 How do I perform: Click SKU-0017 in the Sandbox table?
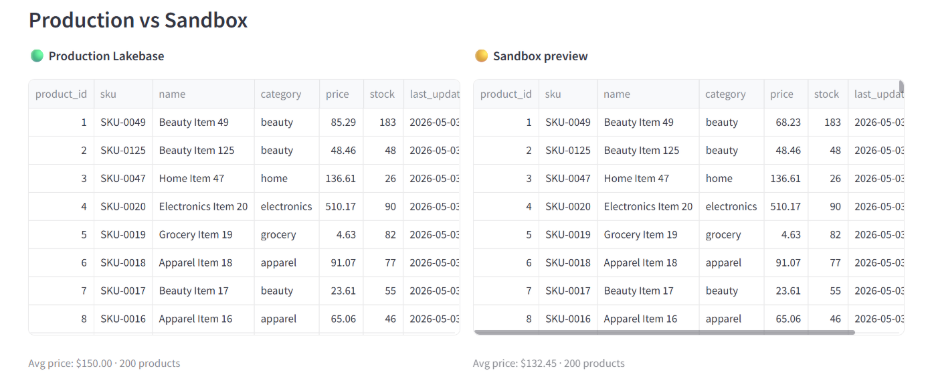[568, 291]
